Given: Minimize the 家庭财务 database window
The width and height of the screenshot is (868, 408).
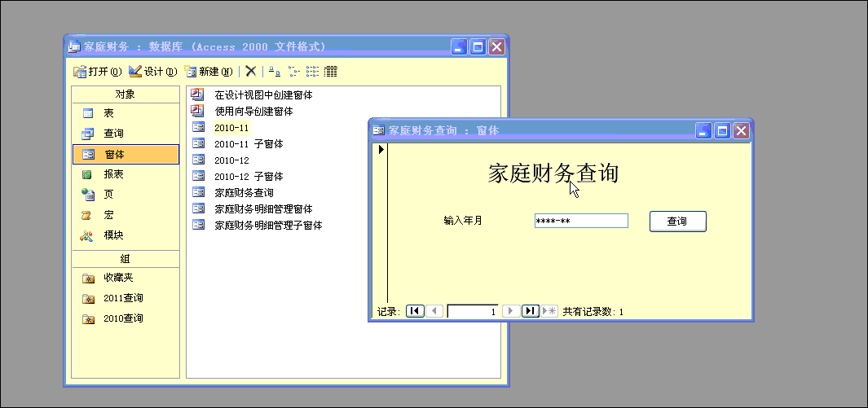Looking at the screenshot, I should click(x=459, y=47).
